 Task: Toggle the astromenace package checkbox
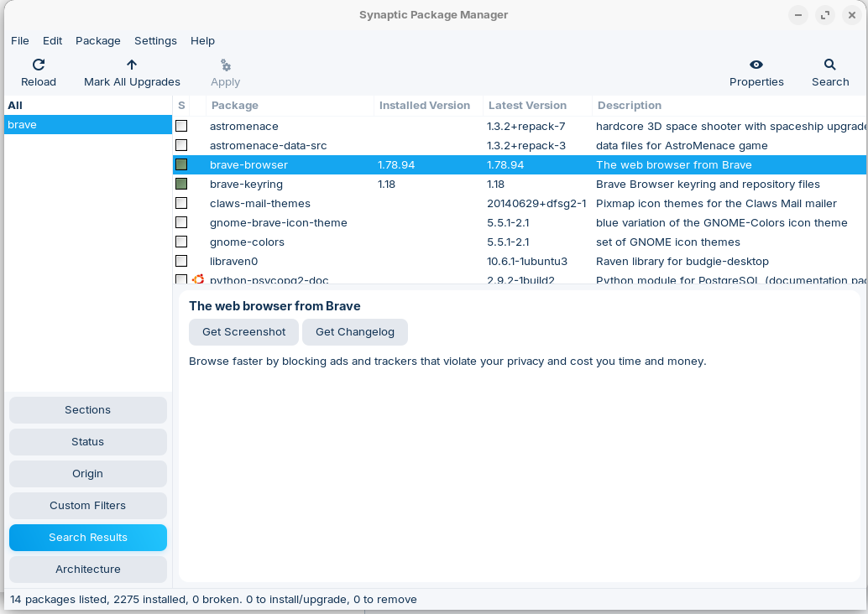coord(181,126)
